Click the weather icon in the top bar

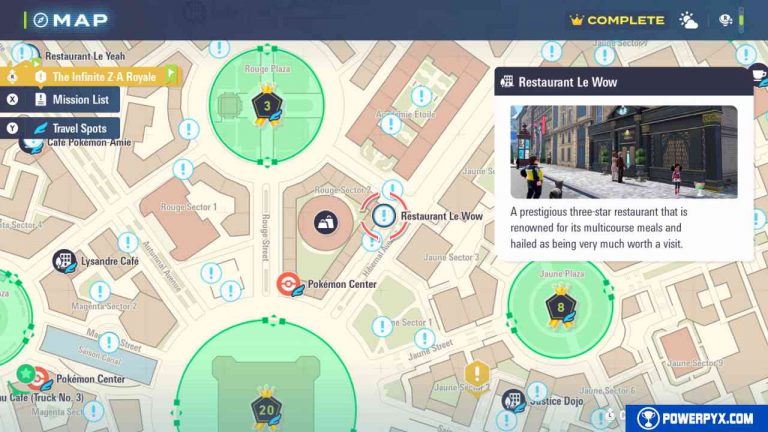(x=688, y=20)
